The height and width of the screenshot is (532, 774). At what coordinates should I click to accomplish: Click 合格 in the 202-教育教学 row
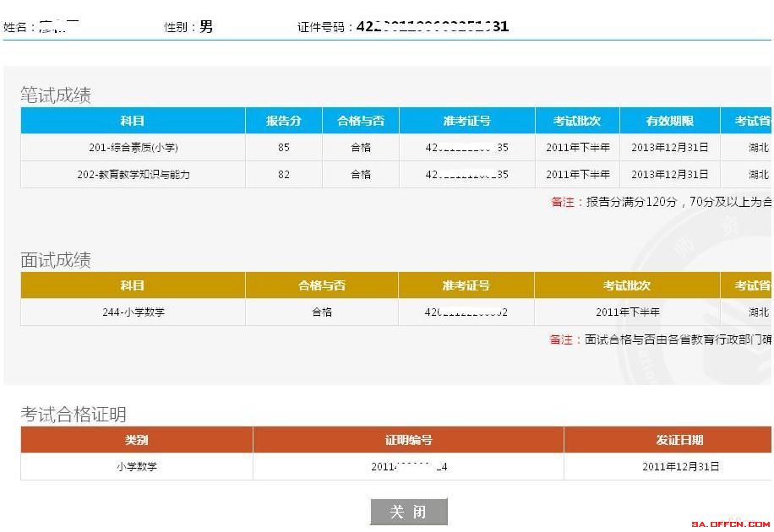tap(361, 174)
